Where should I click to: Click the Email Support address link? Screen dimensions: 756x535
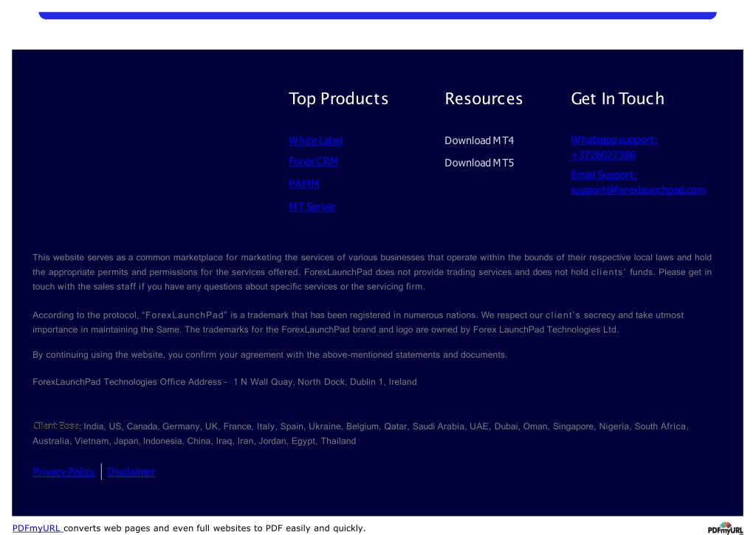pyautogui.click(x=638, y=183)
